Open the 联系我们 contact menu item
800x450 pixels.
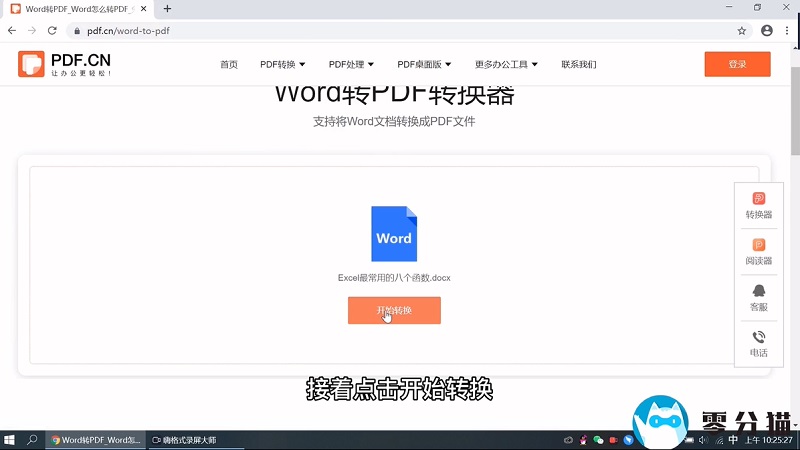(578, 65)
